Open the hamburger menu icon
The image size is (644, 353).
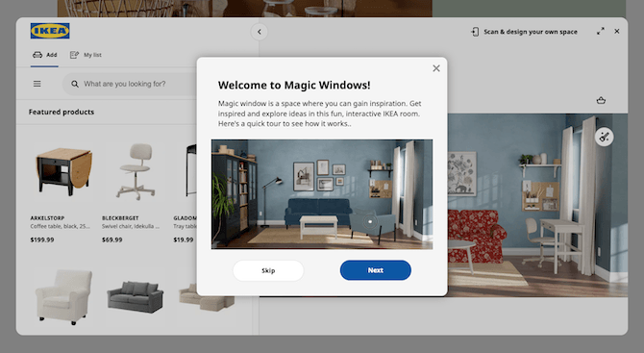click(x=37, y=84)
